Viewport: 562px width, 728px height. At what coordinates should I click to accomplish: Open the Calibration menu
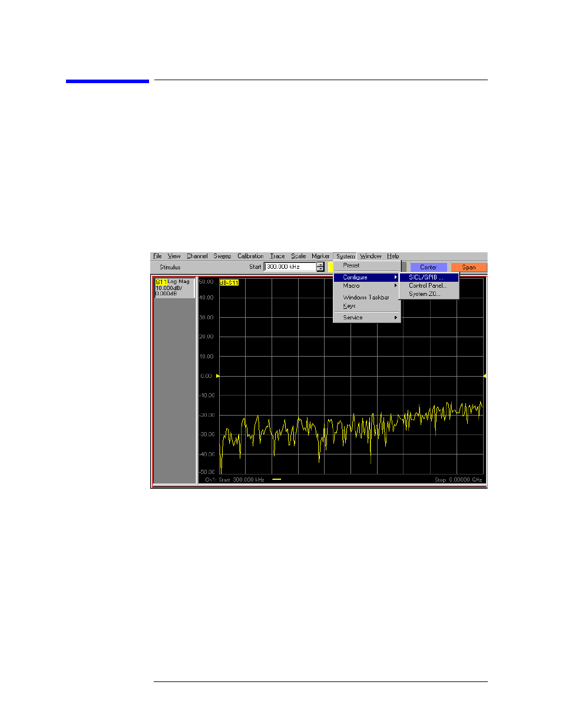(250, 256)
